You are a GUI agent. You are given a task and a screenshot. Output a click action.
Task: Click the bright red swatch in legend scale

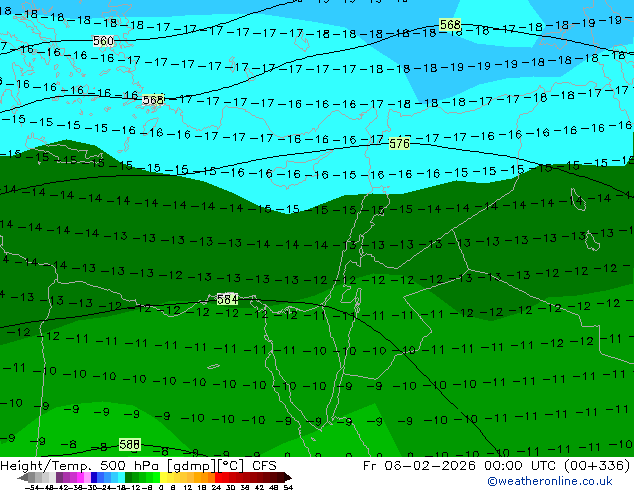tap(218, 477)
